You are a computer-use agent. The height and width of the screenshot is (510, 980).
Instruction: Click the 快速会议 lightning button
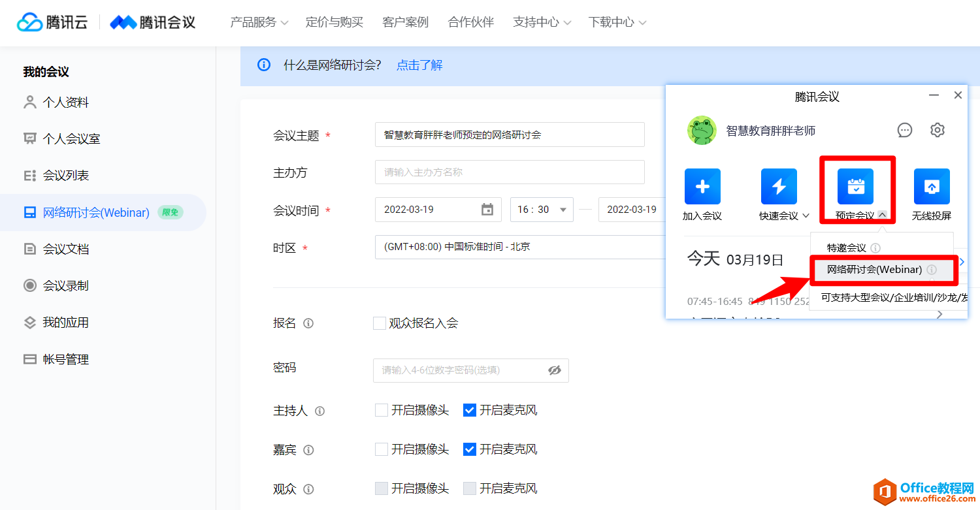(779, 187)
